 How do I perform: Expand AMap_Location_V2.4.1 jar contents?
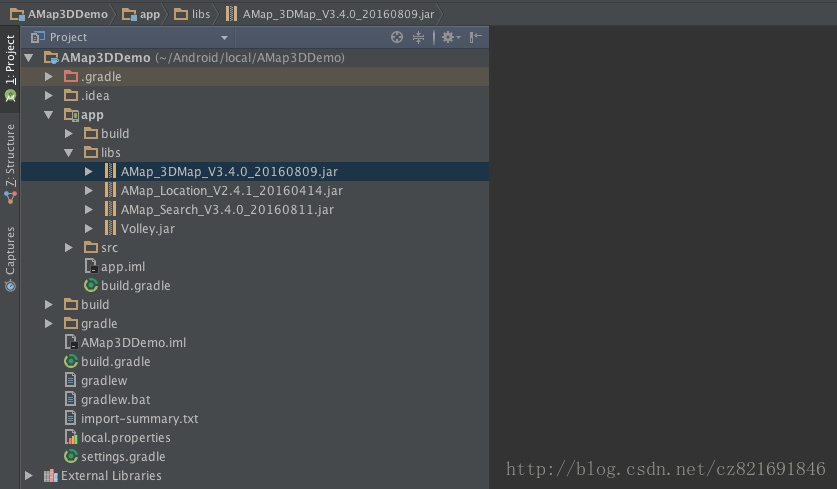point(89,191)
